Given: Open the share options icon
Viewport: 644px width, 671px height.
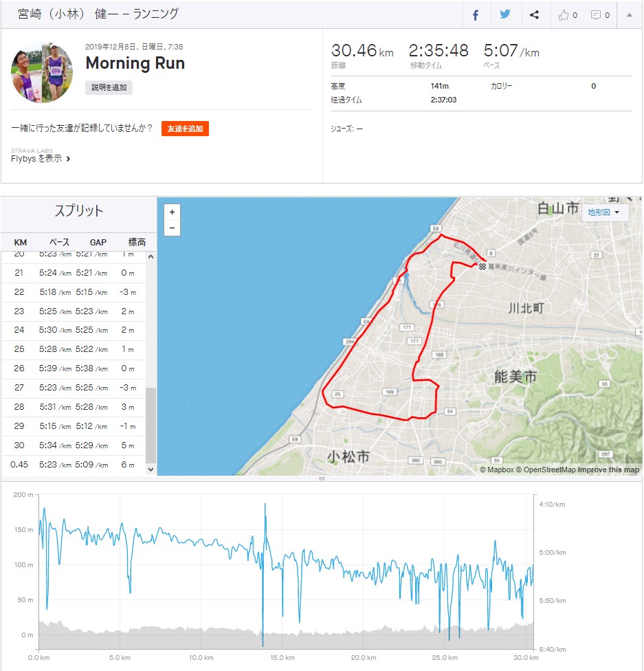Looking at the screenshot, I should point(535,15).
